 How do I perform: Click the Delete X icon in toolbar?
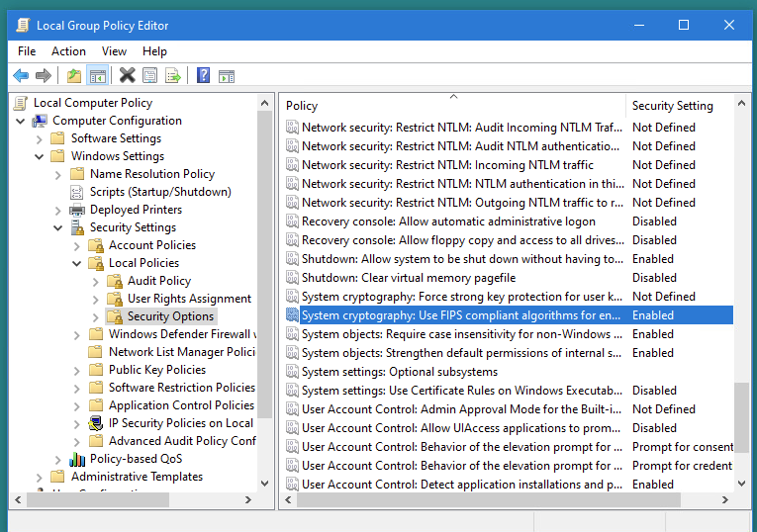(x=127, y=76)
